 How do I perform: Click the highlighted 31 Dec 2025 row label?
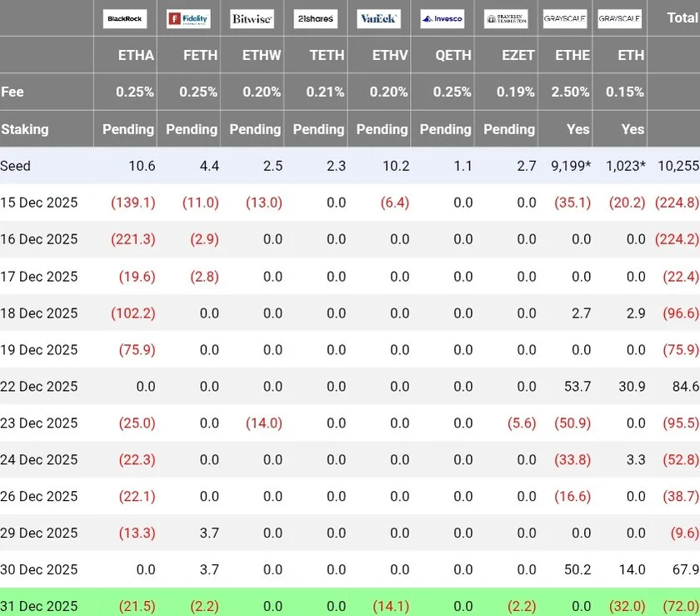(39, 606)
